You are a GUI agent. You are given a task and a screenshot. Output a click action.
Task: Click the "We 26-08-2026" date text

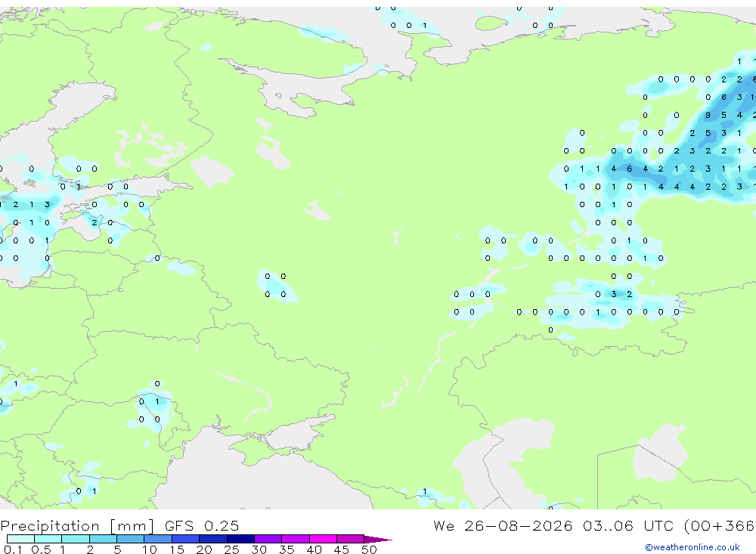[x=503, y=525]
